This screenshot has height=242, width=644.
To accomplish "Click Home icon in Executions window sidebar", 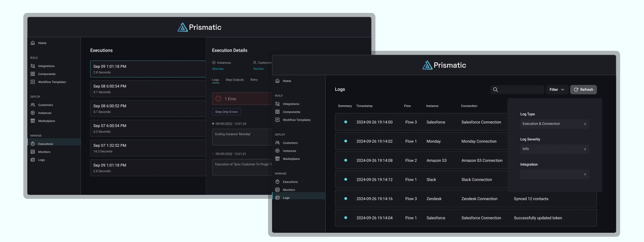I will [x=33, y=43].
